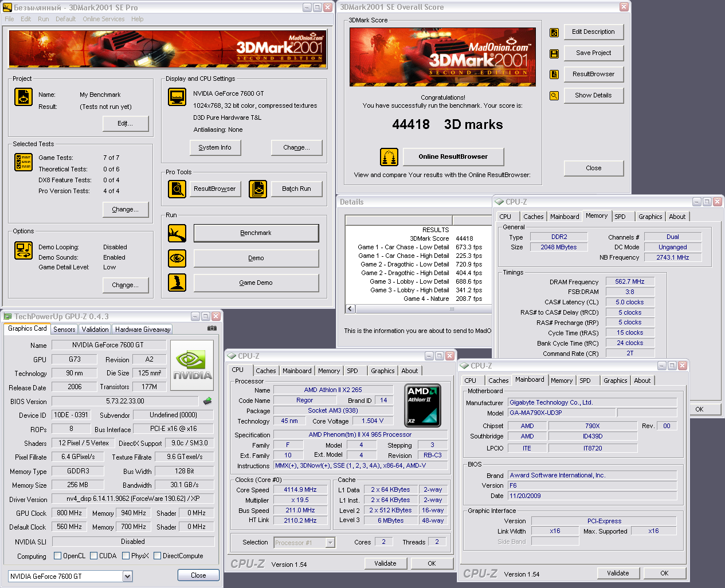Click Change button in Display and CPU Settings
The height and width of the screenshot is (588, 725).
tap(296, 147)
